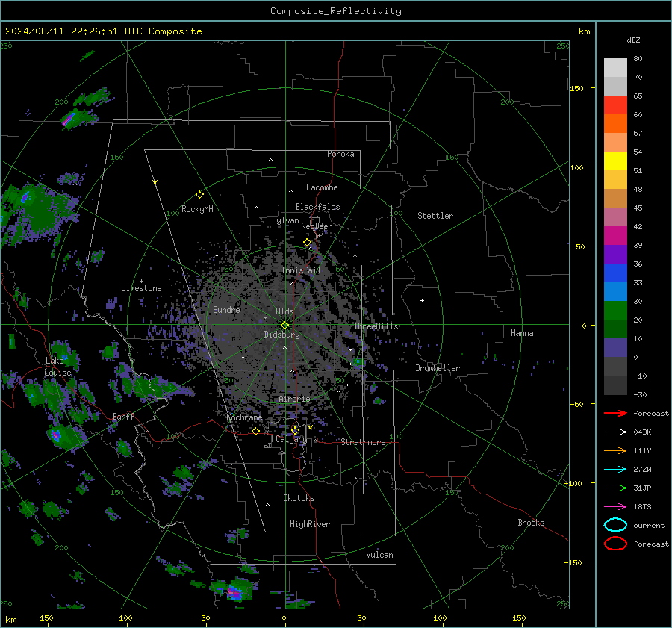
Task: Click the red forecast arrow in legend
Action: [615, 413]
